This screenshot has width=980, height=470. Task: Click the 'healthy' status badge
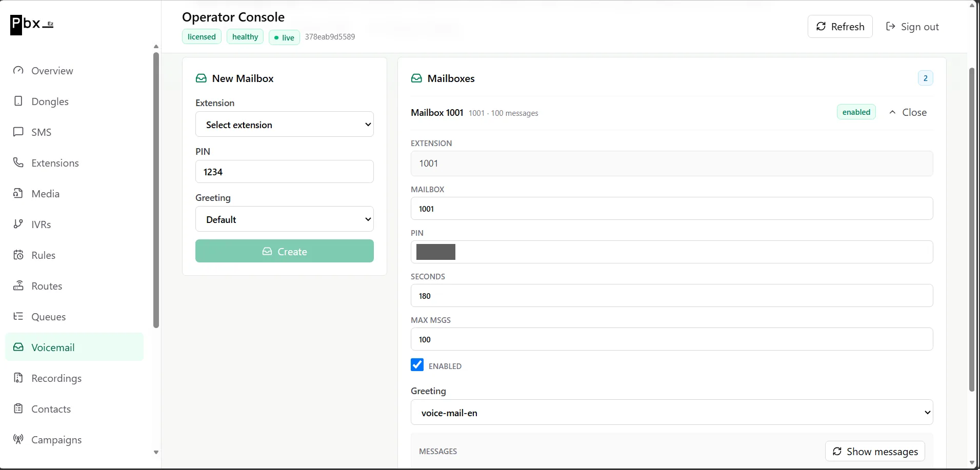click(245, 37)
